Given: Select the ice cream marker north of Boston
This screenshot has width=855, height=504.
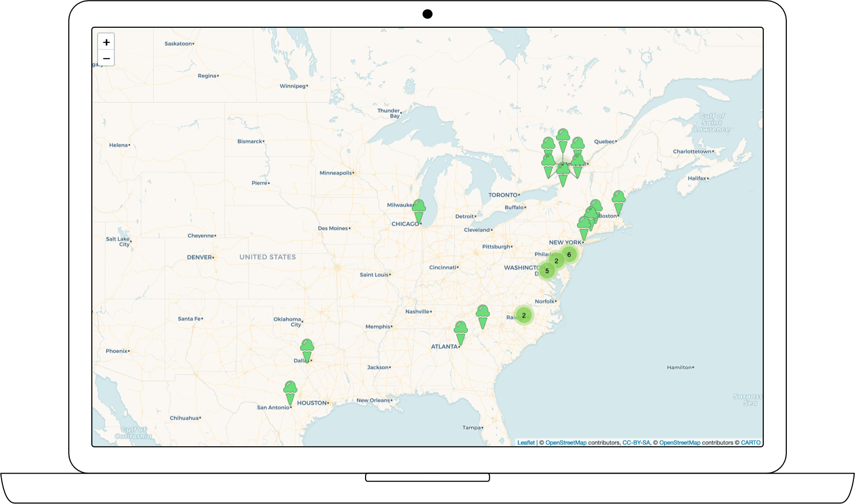Looking at the screenshot, I should point(619,203).
